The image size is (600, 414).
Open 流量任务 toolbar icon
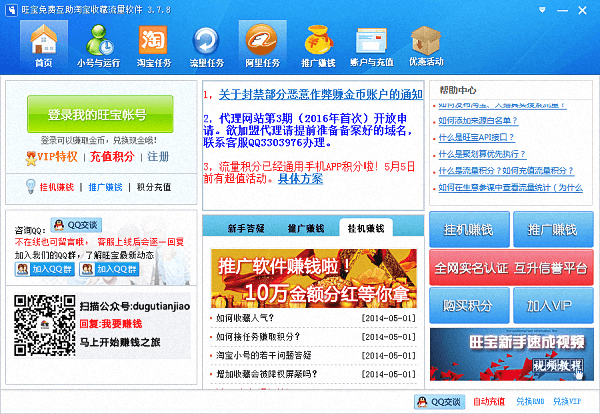207,45
